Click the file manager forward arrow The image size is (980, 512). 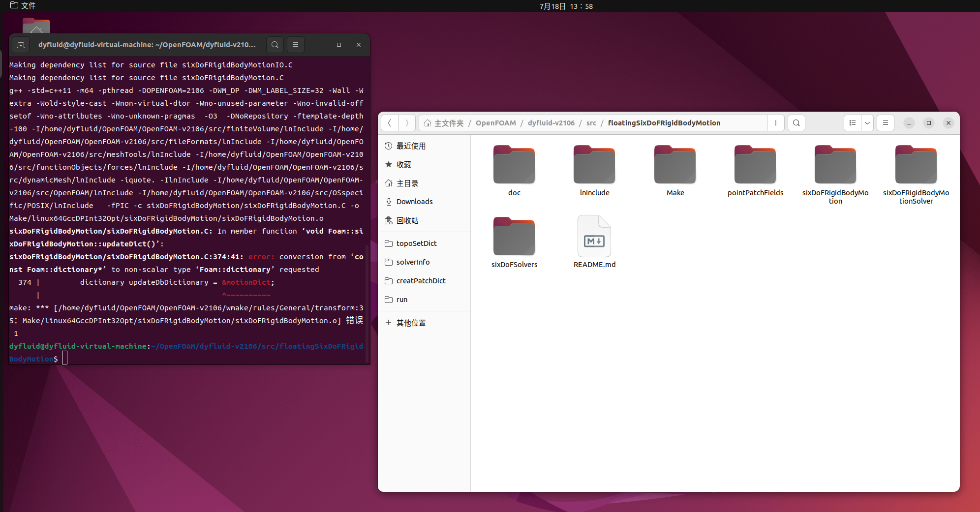407,123
